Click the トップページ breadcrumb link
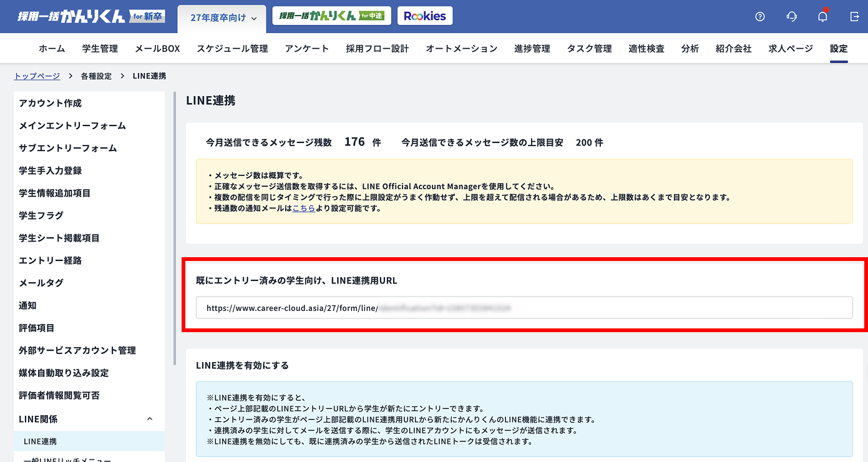This screenshot has width=868, height=462. (37, 76)
